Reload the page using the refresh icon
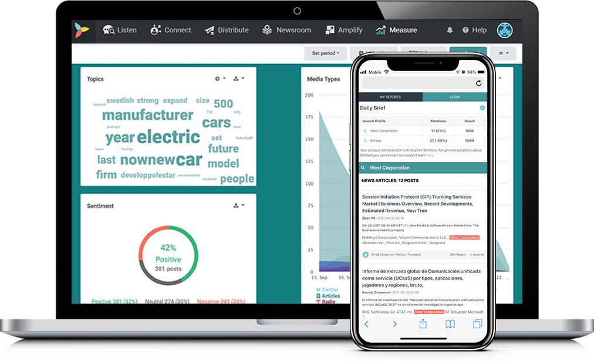594x364 pixels. point(479,83)
